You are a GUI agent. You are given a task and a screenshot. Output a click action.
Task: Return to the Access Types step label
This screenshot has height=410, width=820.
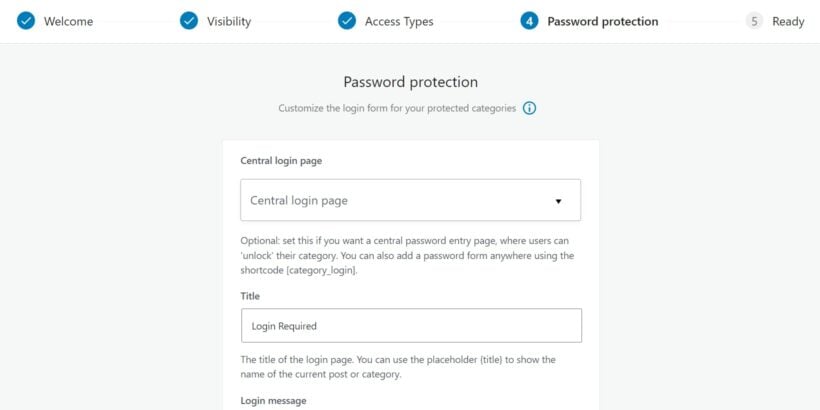(x=399, y=21)
